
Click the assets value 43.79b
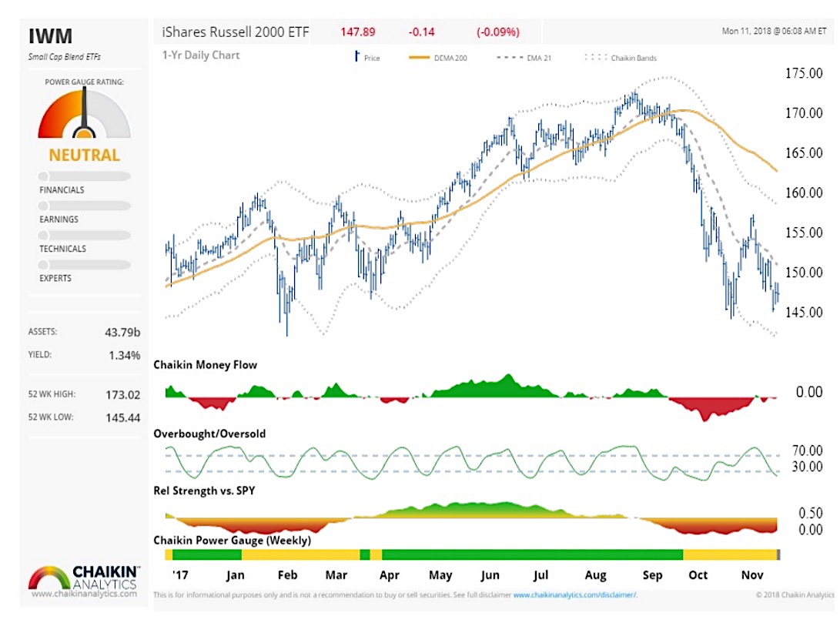tap(122, 333)
